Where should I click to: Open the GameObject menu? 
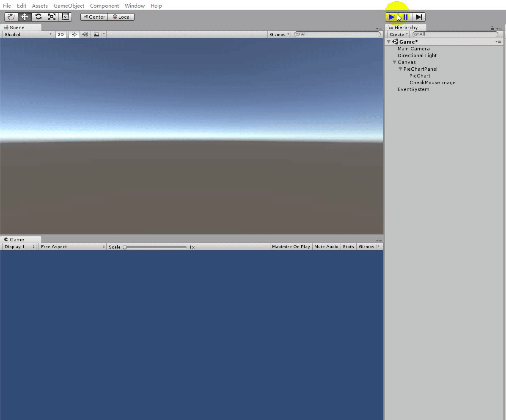69,6
